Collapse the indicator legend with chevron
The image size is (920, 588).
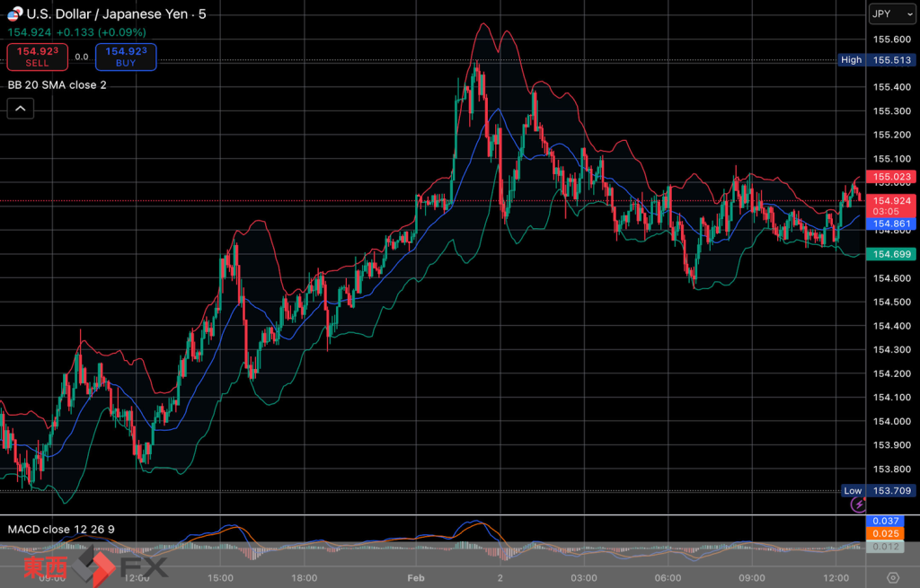tap(21, 110)
